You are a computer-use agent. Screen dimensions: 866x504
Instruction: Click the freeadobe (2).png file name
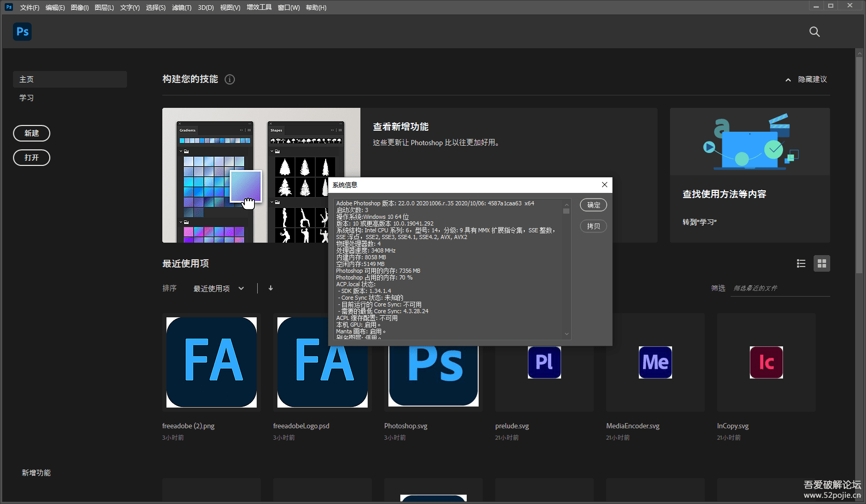coord(188,426)
